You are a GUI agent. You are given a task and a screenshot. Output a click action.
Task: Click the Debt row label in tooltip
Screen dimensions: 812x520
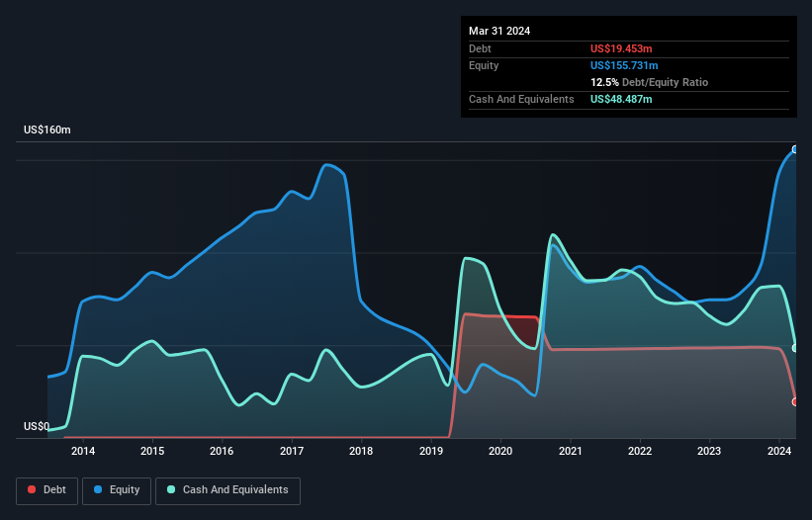tap(480, 48)
